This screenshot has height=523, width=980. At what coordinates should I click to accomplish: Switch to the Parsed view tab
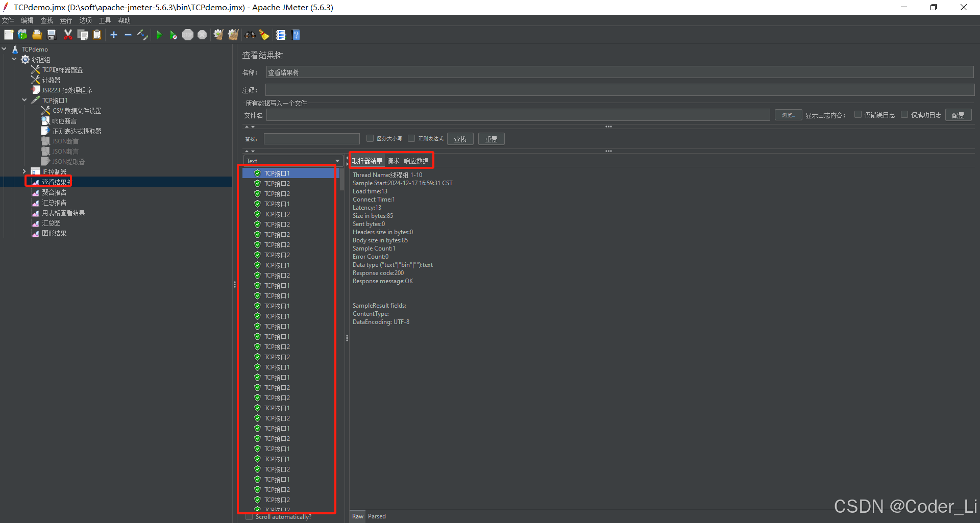377,516
